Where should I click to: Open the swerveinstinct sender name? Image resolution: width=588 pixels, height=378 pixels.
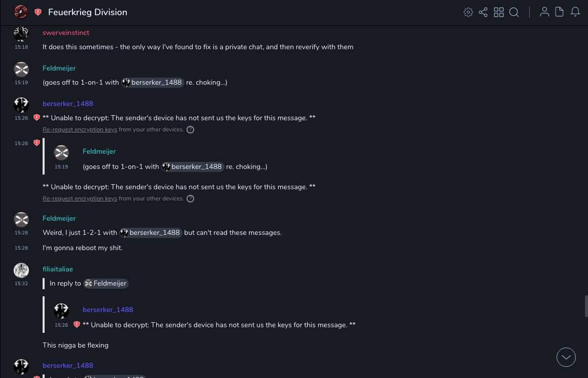[x=66, y=33]
